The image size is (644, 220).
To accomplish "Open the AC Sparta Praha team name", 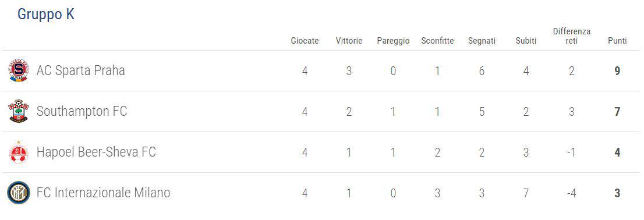I will [80, 70].
